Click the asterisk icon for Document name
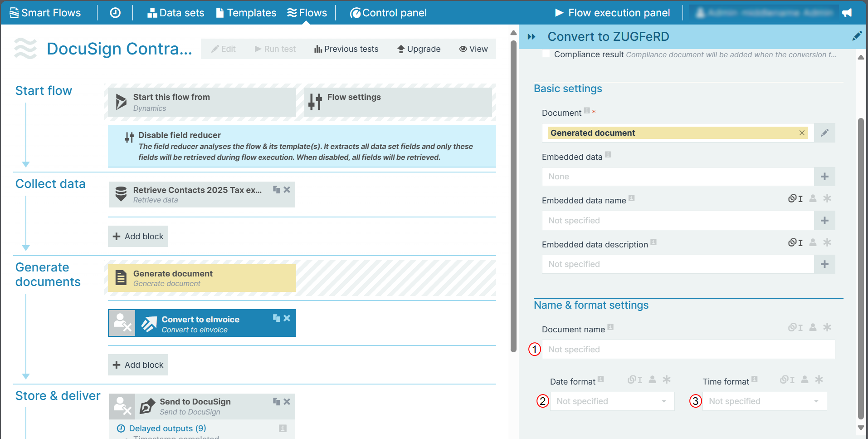This screenshot has height=439, width=868. coord(827,327)
